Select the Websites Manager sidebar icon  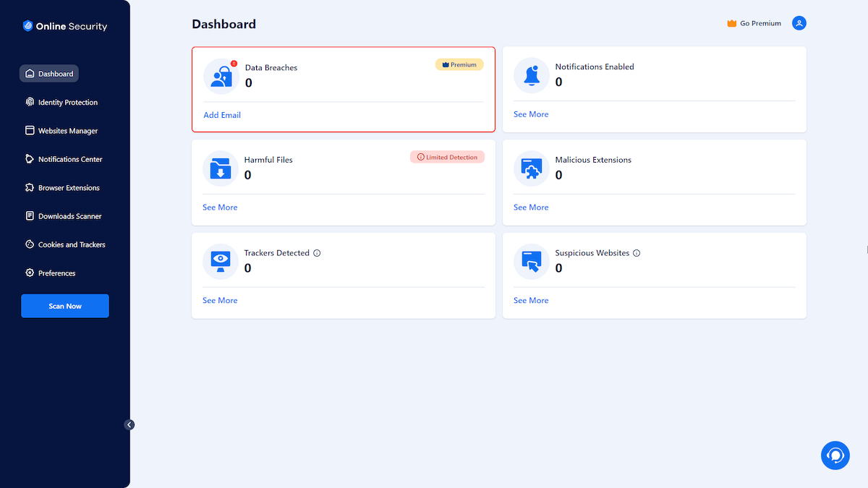coord(30,130)
